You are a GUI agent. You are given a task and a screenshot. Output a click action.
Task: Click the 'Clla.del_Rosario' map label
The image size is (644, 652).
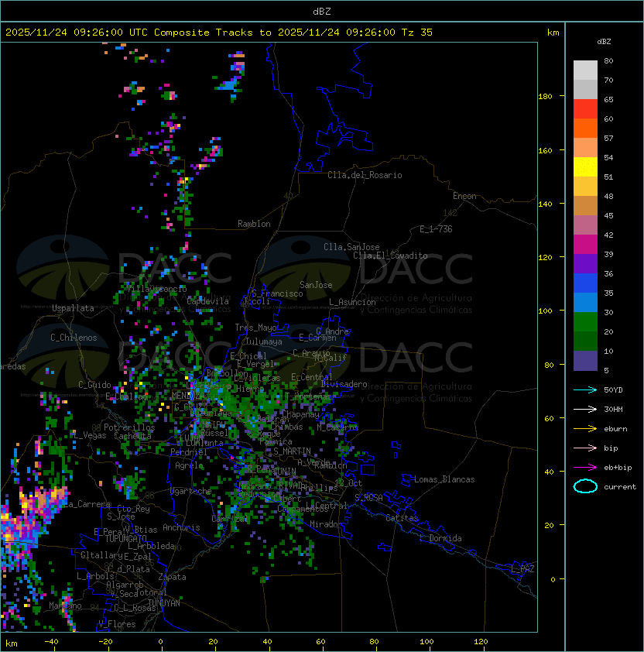point(365,175)
